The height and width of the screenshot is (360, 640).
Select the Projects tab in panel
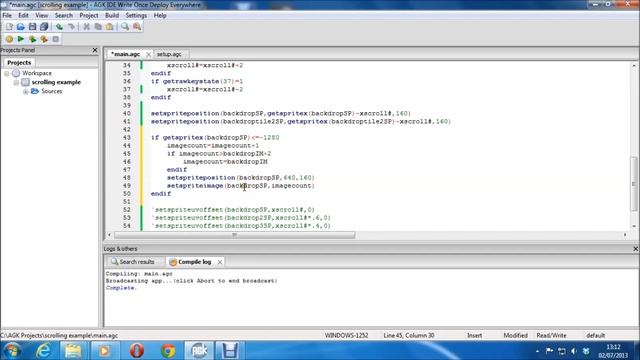click(19, 62)
